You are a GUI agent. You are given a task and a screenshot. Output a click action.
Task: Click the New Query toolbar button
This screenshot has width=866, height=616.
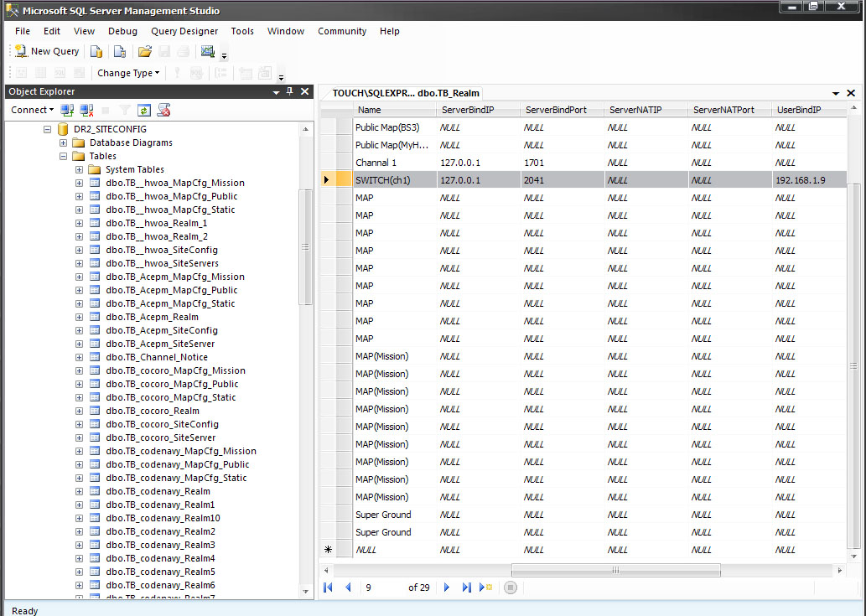pyautogui.click(x=48, y=51)
